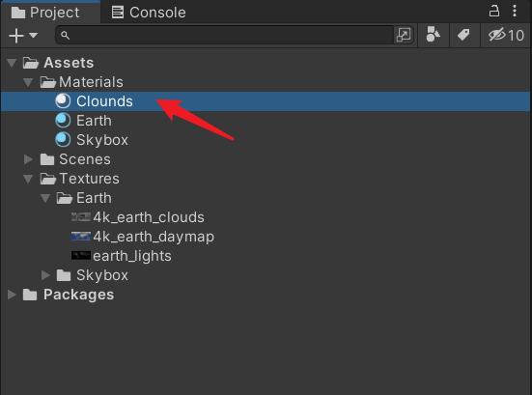Expand the Packages folder arrow
532x395 pixels.
tap(12, 295)
